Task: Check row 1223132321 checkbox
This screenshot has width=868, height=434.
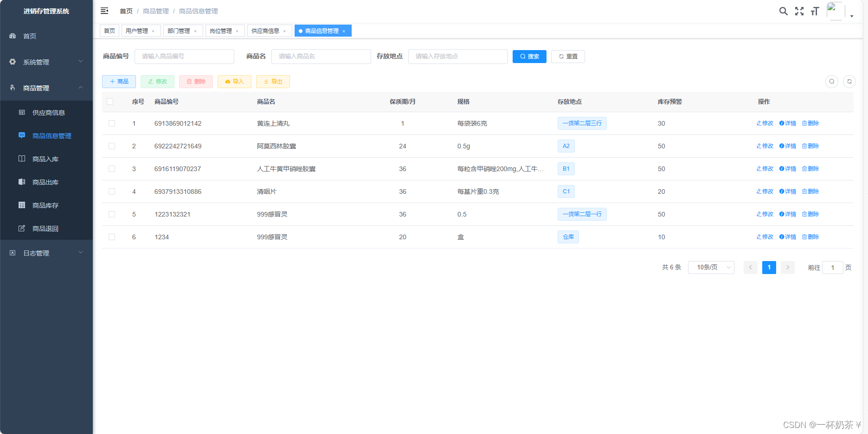Action: pyautogui.click(x=112, y=214)
